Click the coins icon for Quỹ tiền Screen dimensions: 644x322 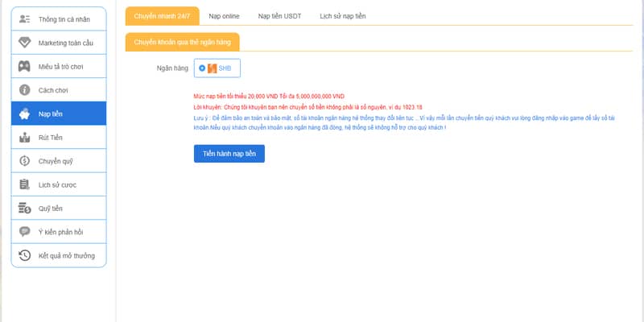pos(25,208)
